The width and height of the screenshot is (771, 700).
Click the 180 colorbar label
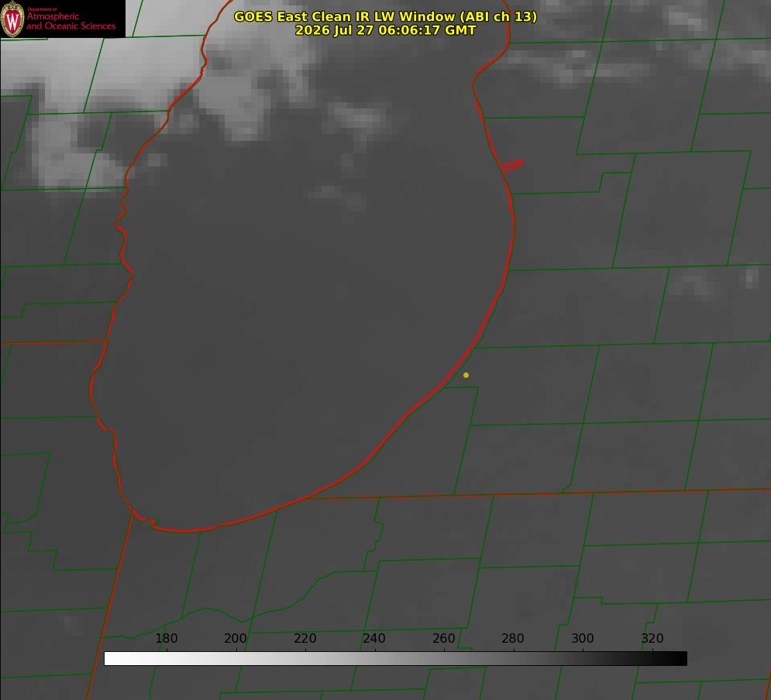(166, 638)
